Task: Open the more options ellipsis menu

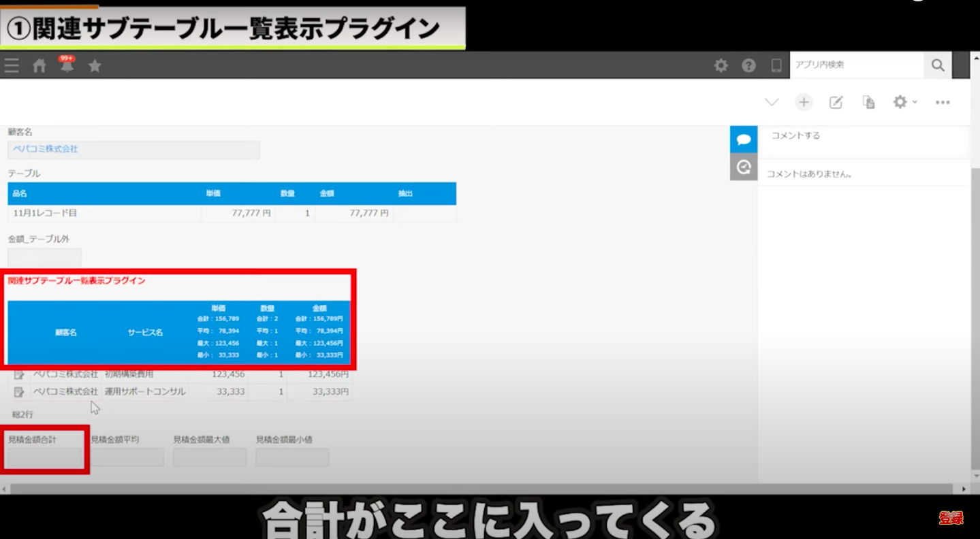Action: point(943,102)
